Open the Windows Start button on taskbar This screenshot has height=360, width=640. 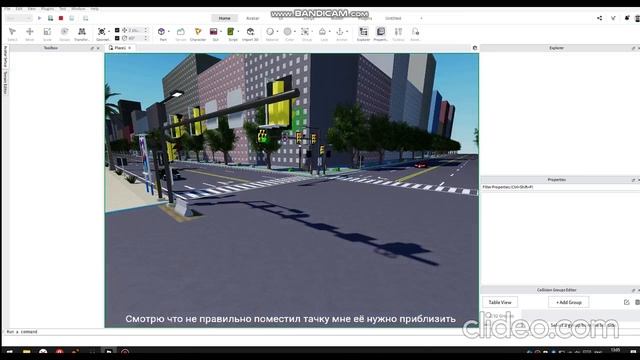click(9, 352)
